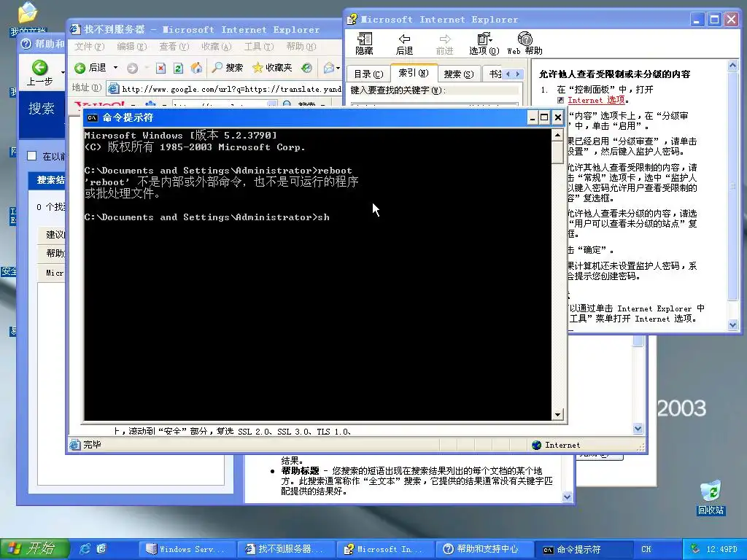Click the CH language indicator on taskbar
747x560 pixels.
click(646, 549)
